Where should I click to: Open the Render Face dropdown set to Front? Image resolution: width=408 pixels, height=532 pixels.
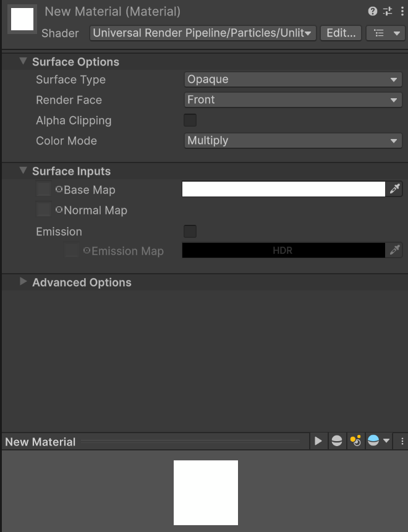293,99
